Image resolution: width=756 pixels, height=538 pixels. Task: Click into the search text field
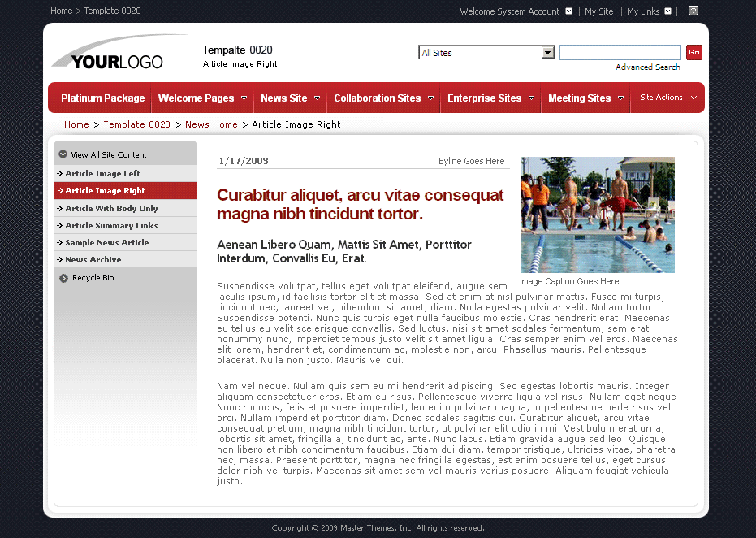(x=620, y=53)
